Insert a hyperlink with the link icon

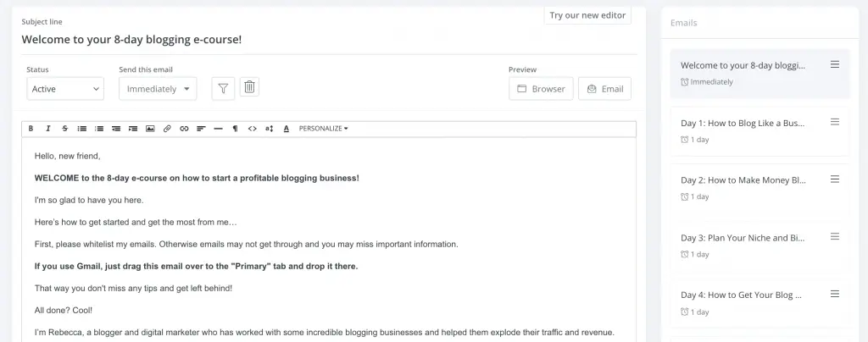click(184, 129)
